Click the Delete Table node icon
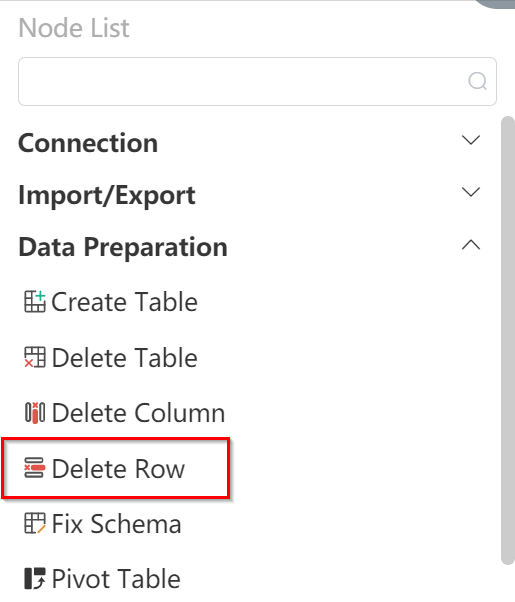Viewport: 515px width, 602px height. [35, 357]
